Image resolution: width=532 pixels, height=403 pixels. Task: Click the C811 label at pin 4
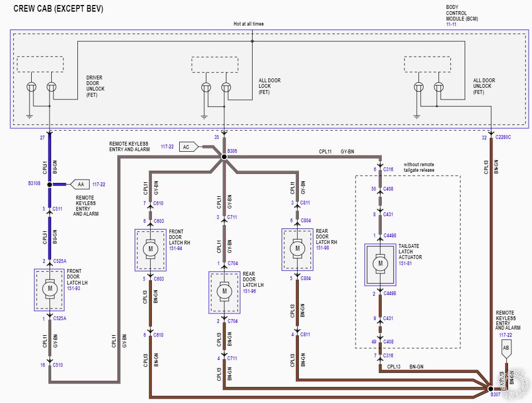[305, 335]
